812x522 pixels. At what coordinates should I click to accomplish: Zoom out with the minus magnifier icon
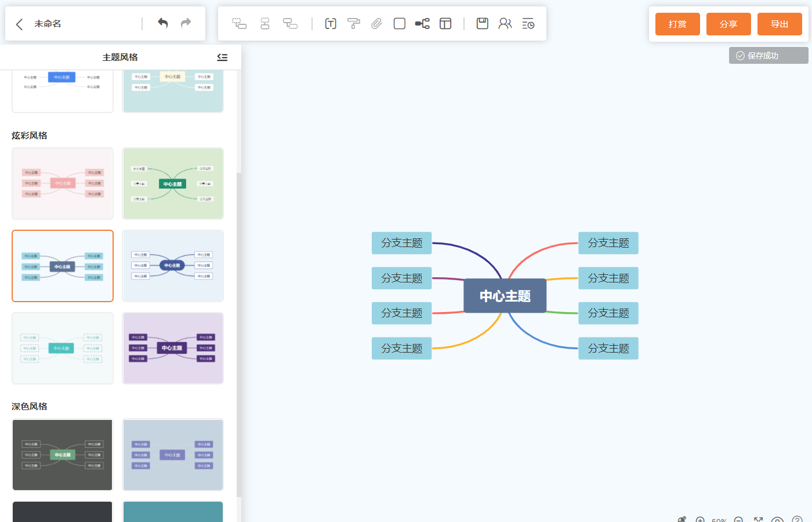(x=738, y=520)
